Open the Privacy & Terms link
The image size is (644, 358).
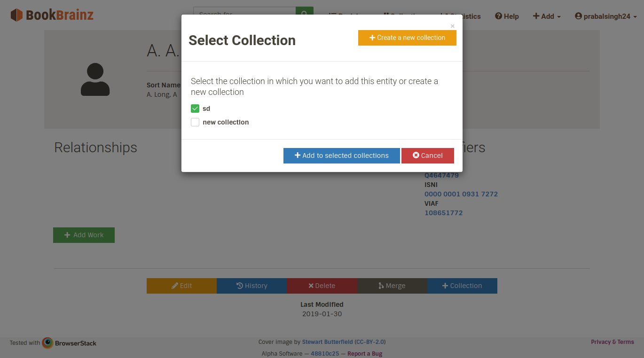pyautogui.click(x=612, y=342)
